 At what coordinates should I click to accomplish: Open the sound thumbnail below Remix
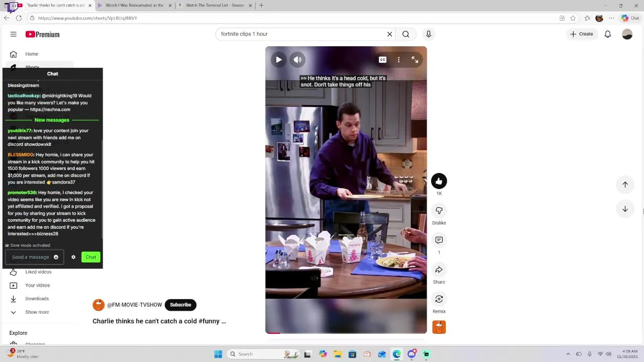439,327
